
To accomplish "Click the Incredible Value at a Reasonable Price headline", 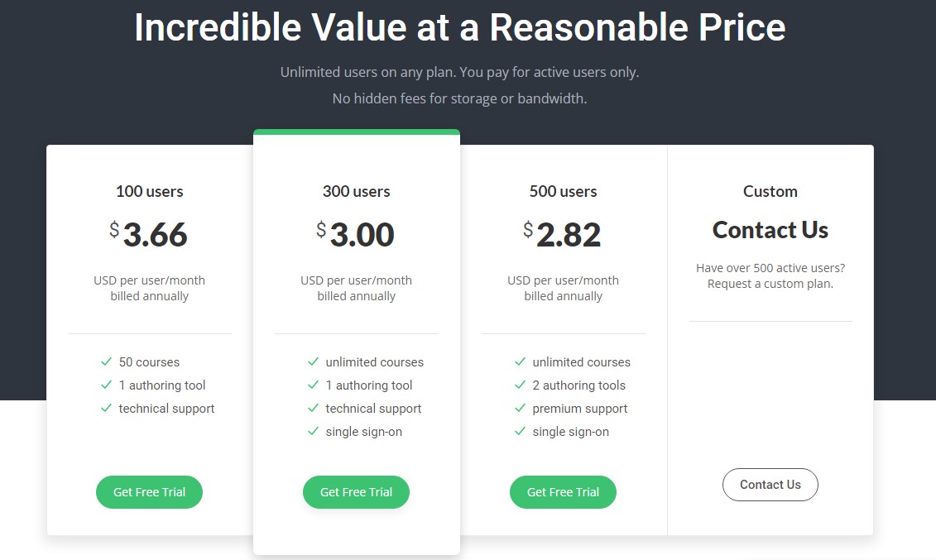I will (x=459, y=27).
